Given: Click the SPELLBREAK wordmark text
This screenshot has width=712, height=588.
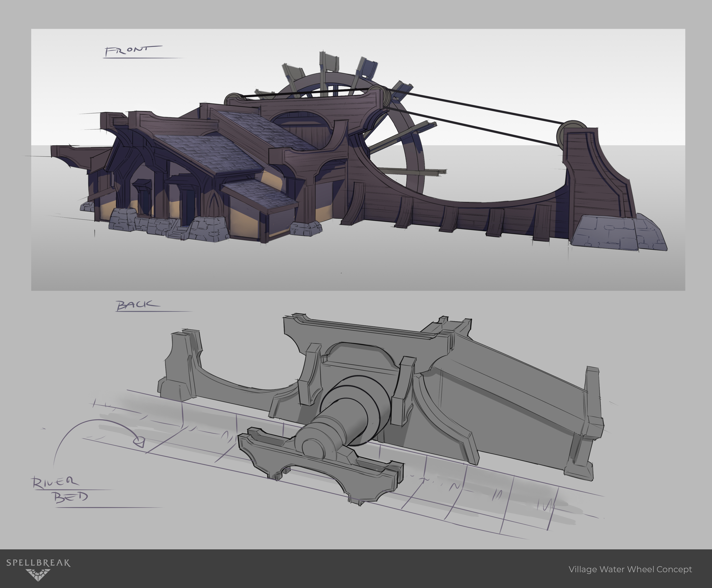Looking at the screenshot, I should pos(38,563).
